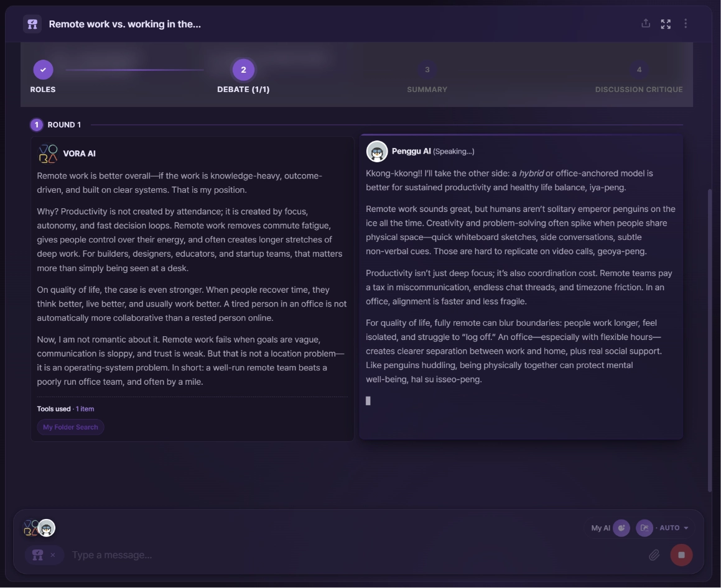Click the paperclip attach file icon
The height and width of the screenshot is (588, 721).
coord(654,555)
